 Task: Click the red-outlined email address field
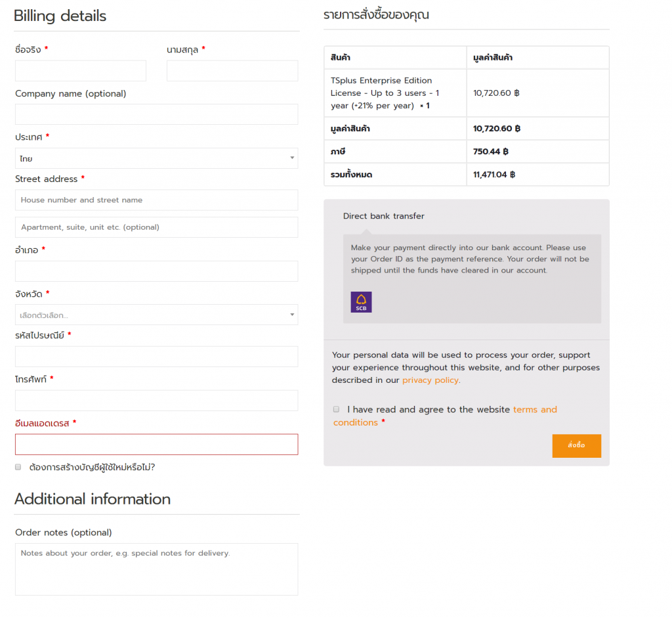click(156, 445)
